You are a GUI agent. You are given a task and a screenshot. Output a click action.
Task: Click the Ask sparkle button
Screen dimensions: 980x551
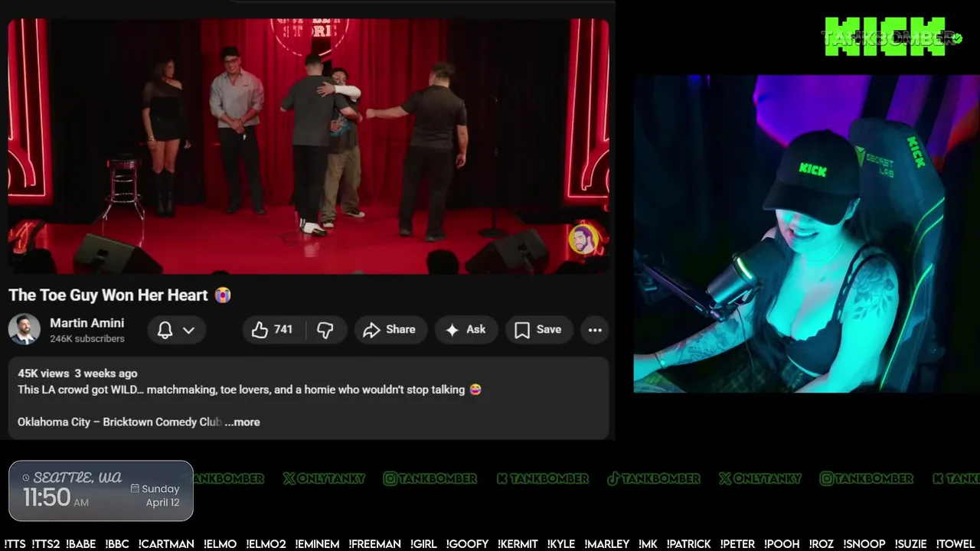click(x=465, y=330)
